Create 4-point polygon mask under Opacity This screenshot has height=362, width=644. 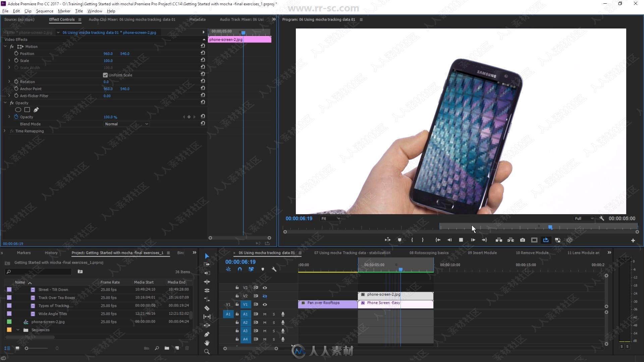pos(27,110)
